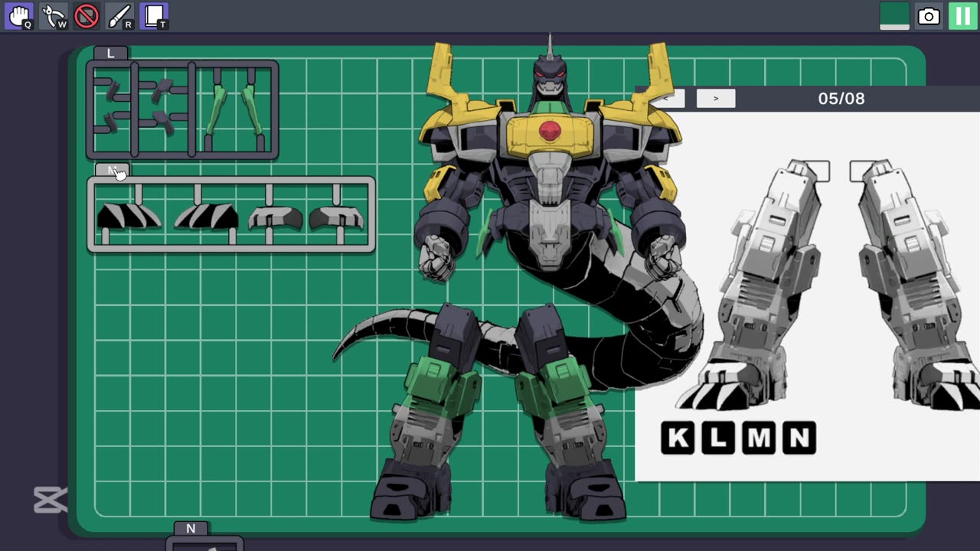The height and width of the screenshot is (551, 980).
Task: Pick the upper-middle dark part on runner L
Action: tap(162, 91)
